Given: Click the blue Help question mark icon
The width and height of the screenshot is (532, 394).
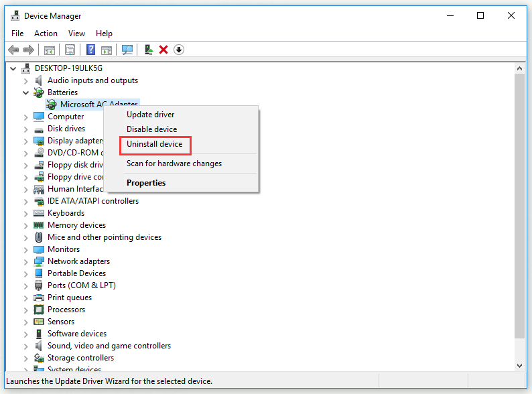Looking at the screenshot, I should 90,50.
